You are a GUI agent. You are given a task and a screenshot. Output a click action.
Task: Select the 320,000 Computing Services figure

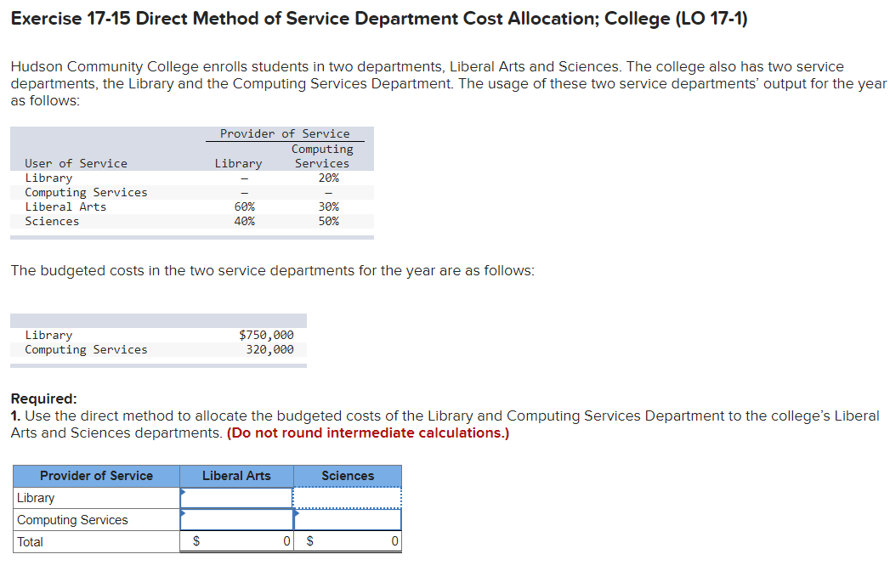[272, 349]
